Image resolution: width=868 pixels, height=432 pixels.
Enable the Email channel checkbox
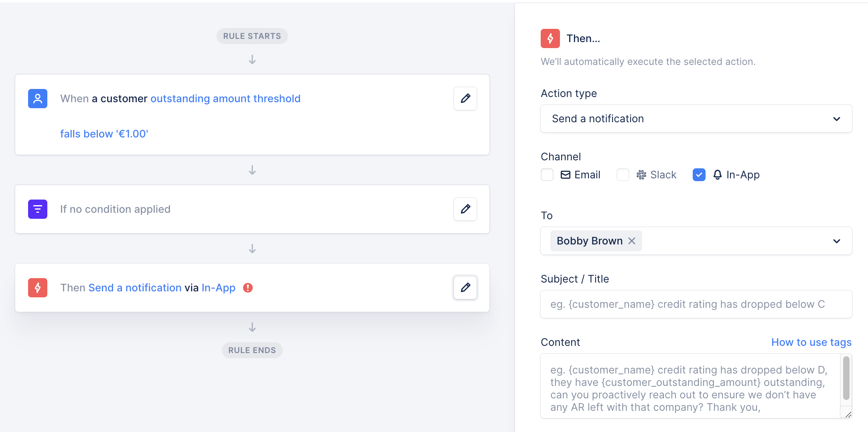tap(547, 174)
